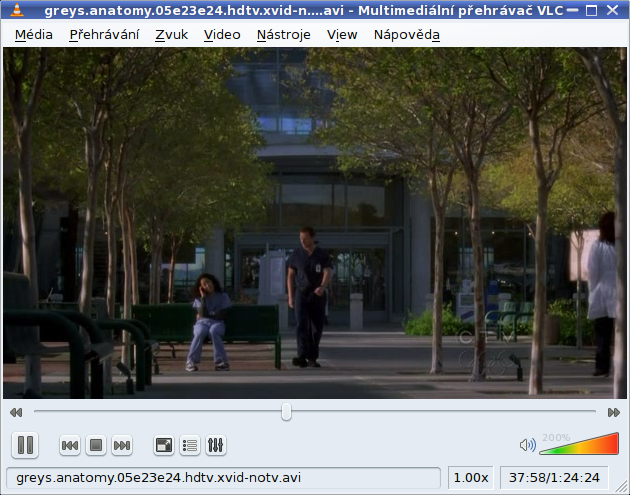
Task: Open the Přehrávání menu
Action: [104, 35]
